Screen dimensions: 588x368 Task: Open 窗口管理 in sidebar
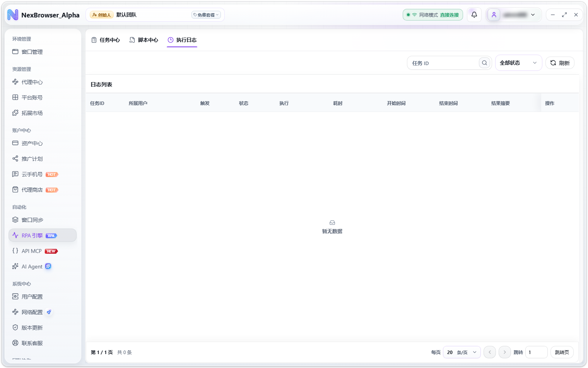point(43,52)
